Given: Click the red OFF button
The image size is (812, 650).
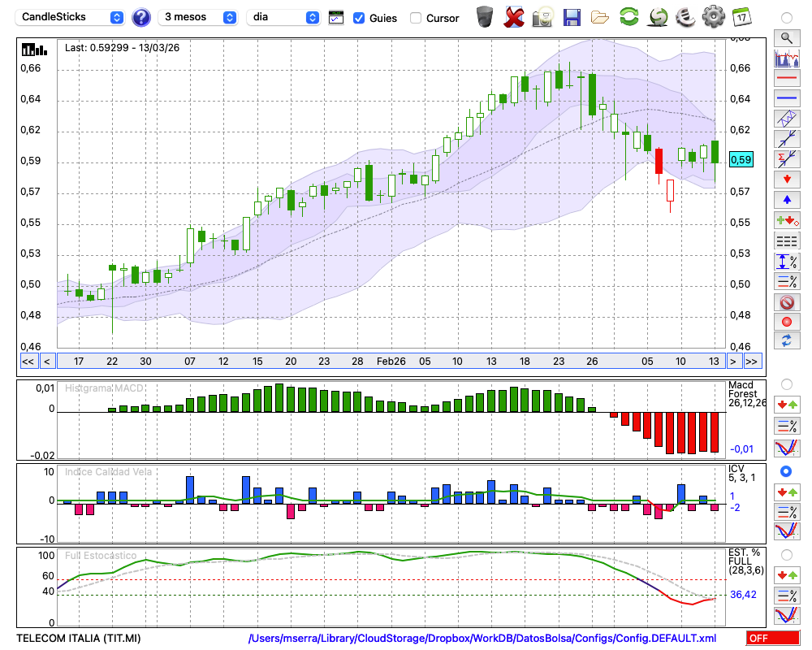Looking at the screenshot, I should point(773,639).
